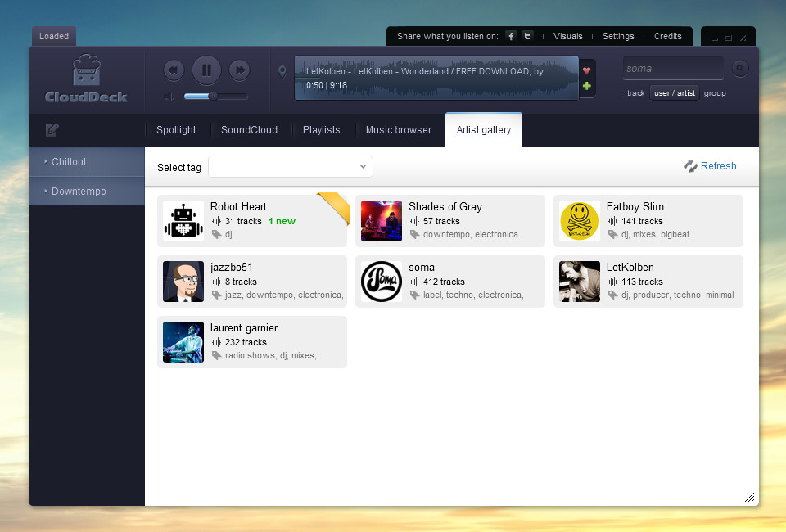Image resolution: width=786 pixels, height=532 pixels.
Task: Click the '141 tracks' count for Fatboy Slim
Action: (x=642, y=221)
